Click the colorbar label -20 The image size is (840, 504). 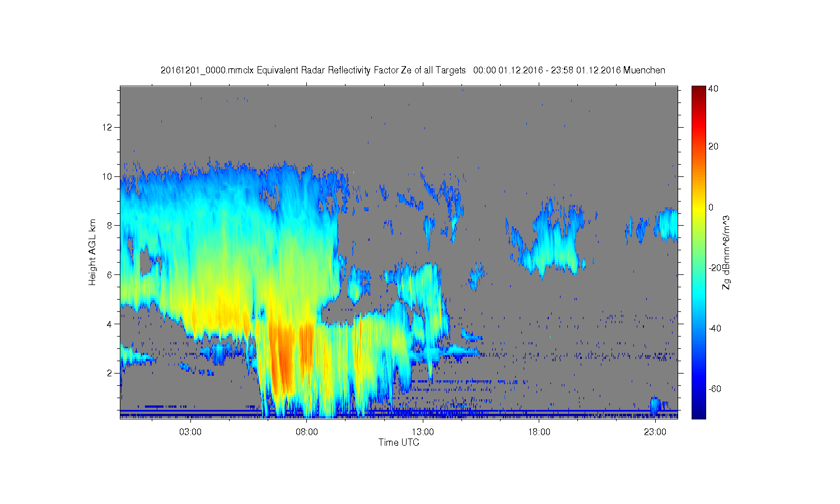click(x=715, y=268)
